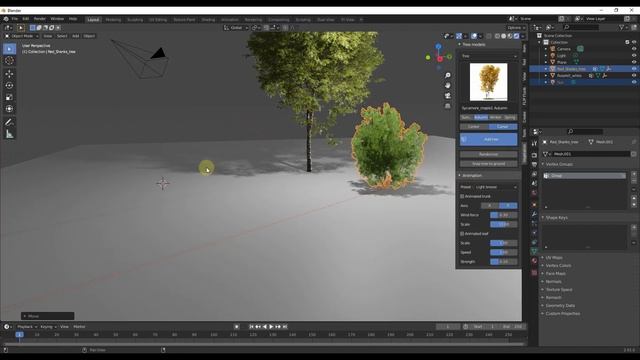This screenshot has width=640, height=360.
Task: Hide the Light in outliner
Action: pyautogui.click(x=634, y=56)
